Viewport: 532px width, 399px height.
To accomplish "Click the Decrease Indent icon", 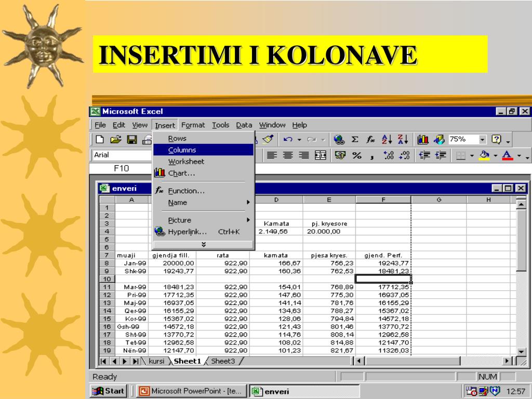I will pos(424,155).
